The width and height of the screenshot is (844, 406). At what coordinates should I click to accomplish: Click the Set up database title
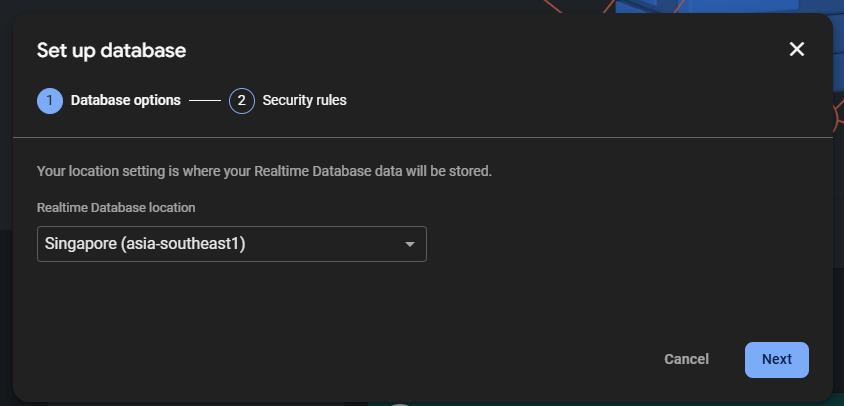[111, 50]
